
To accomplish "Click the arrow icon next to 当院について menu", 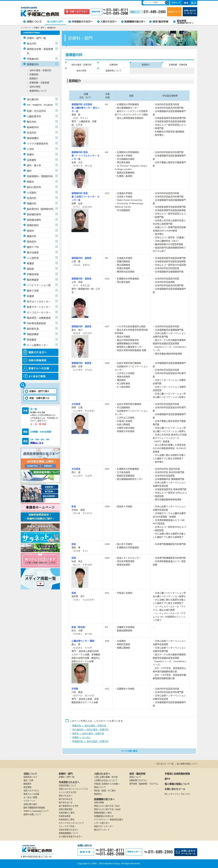I will (x=24, y=22).
